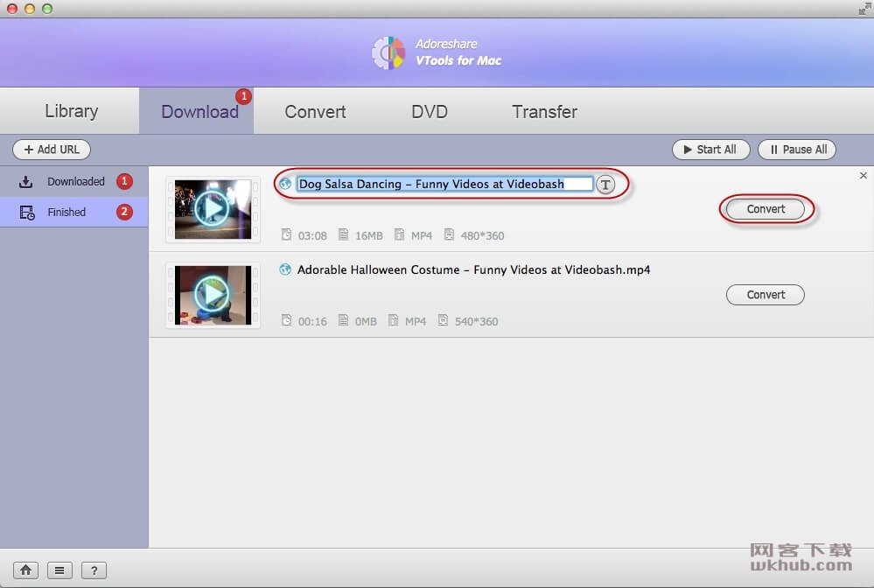
Task: Click the T rename icon
Action: pos(605,185)
